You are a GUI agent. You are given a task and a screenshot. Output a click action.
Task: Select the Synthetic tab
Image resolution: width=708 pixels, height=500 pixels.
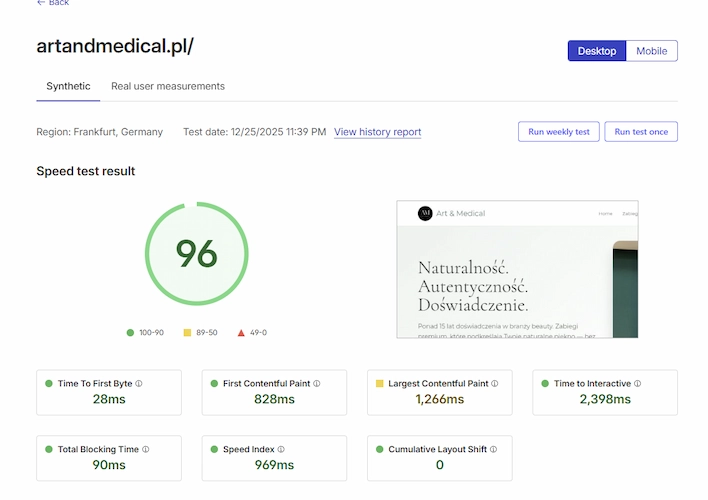[x=68, y=86]
